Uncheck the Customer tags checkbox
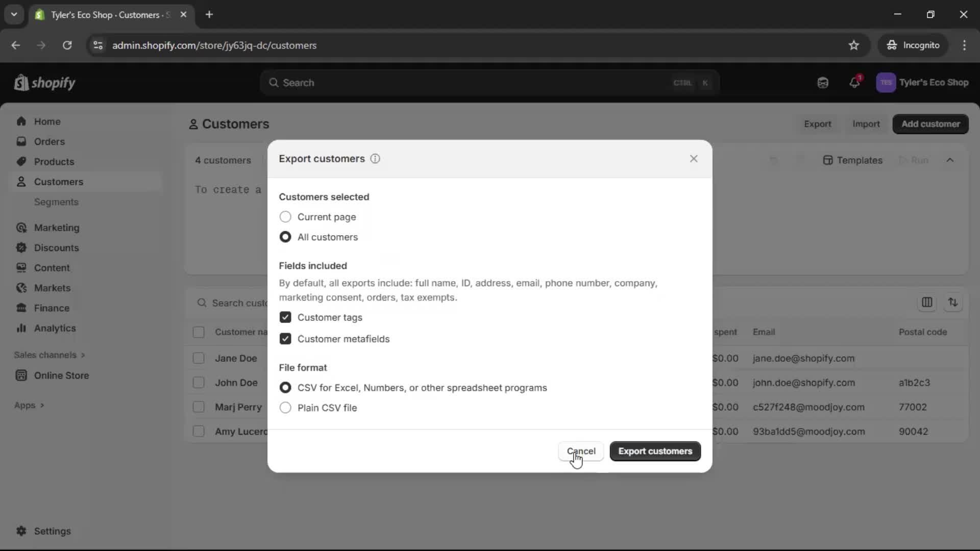This screenshot has height=551, width=980. pyautogui.click(x=285, y=317)
